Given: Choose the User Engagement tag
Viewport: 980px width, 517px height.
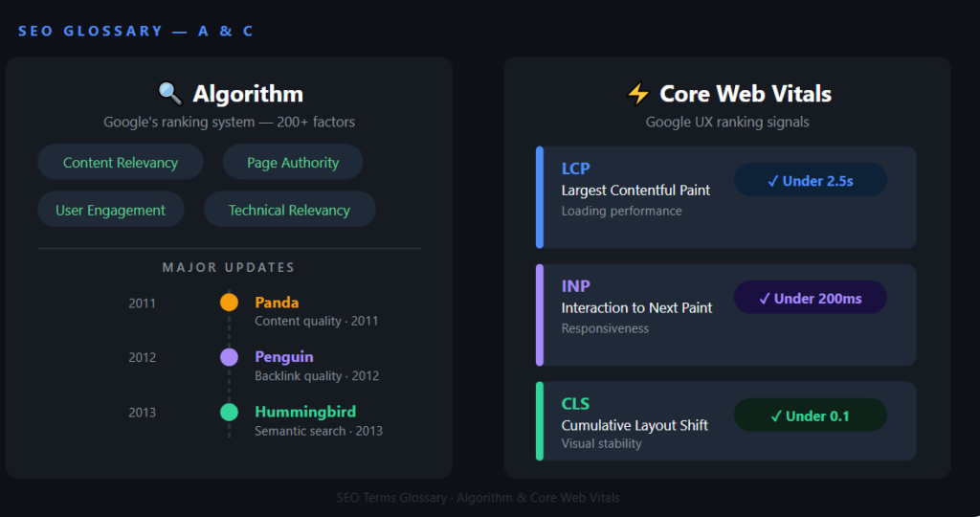Looking at the screenshot, I should tap(111, 210).
